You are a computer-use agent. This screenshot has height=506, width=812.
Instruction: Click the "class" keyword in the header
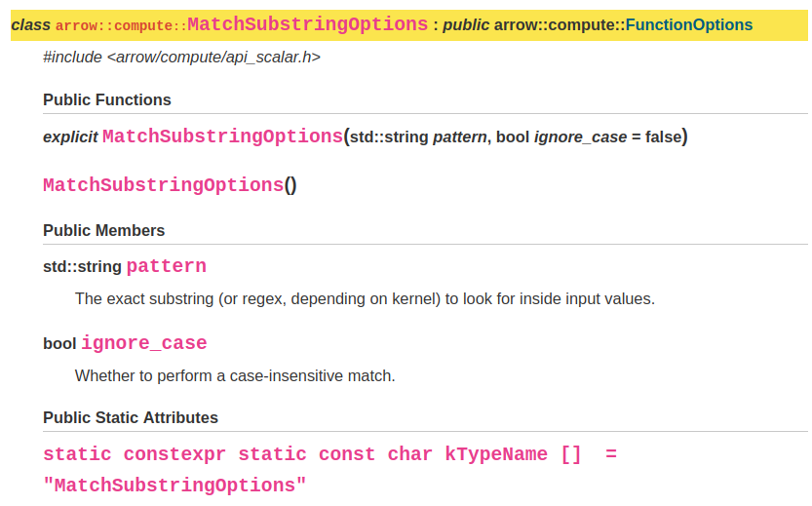[x=30, y=25]
